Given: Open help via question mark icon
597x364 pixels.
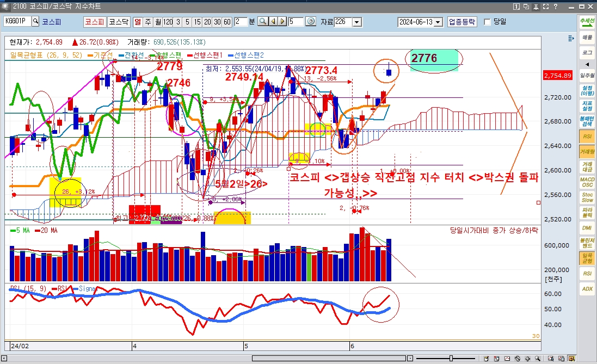Looking at the screenshot, I should (556, 7).
